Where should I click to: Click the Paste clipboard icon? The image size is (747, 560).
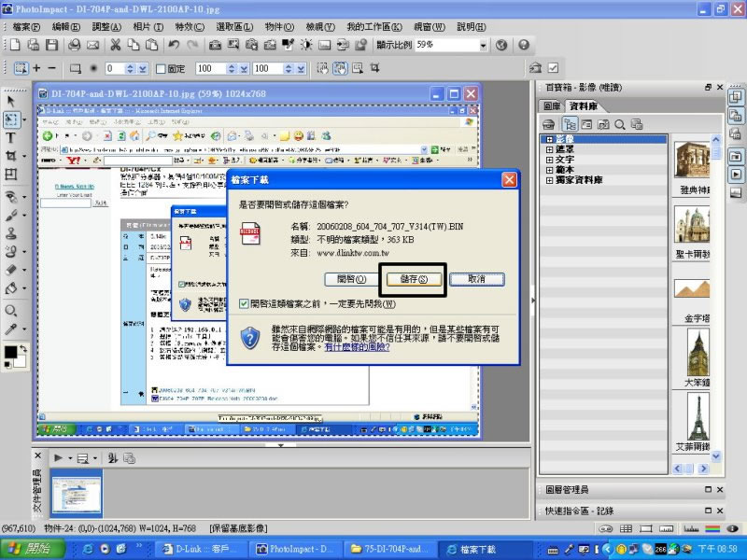151,45
